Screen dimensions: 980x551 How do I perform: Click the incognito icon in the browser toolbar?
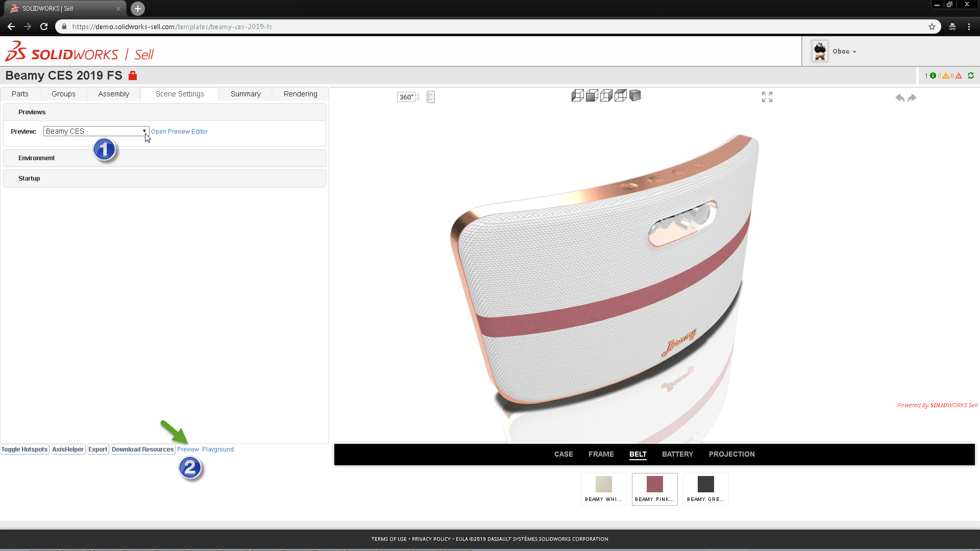click(952, 27)
